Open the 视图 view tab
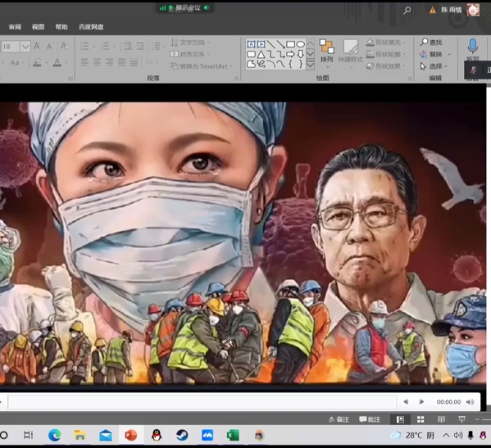 pos(38,27)
